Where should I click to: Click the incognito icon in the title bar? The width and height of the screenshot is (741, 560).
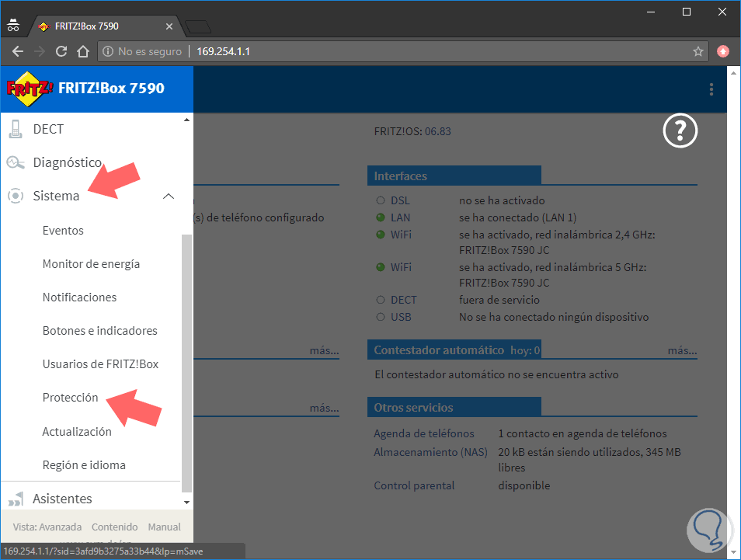[13, 26]
